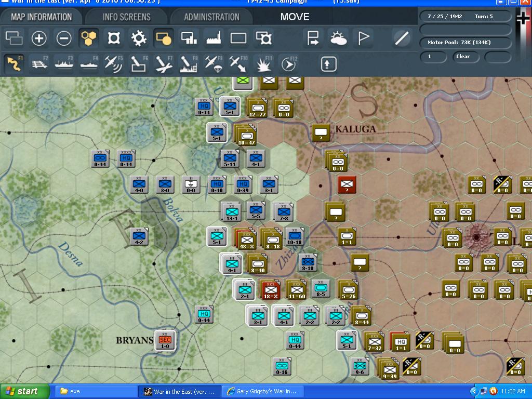
Task: Select the F6 bomb unit mode
Action: click(139, 64)
